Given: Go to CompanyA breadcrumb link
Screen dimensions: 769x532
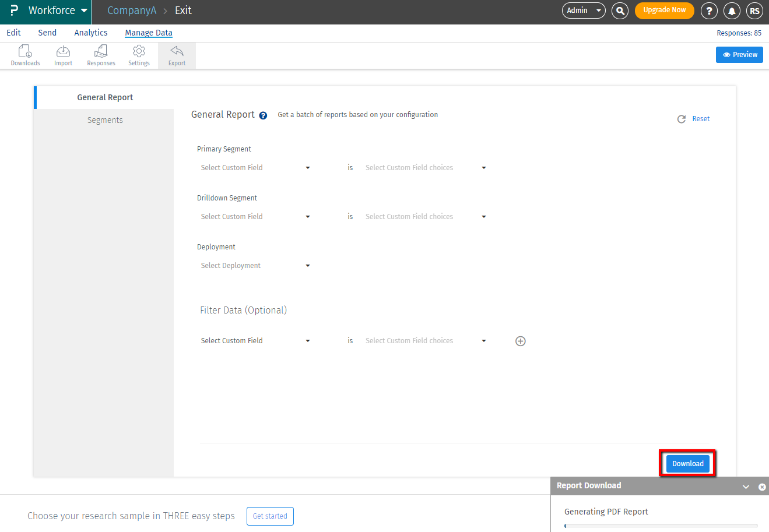Looking at the screenshot, I should click(x=132, y=10).
